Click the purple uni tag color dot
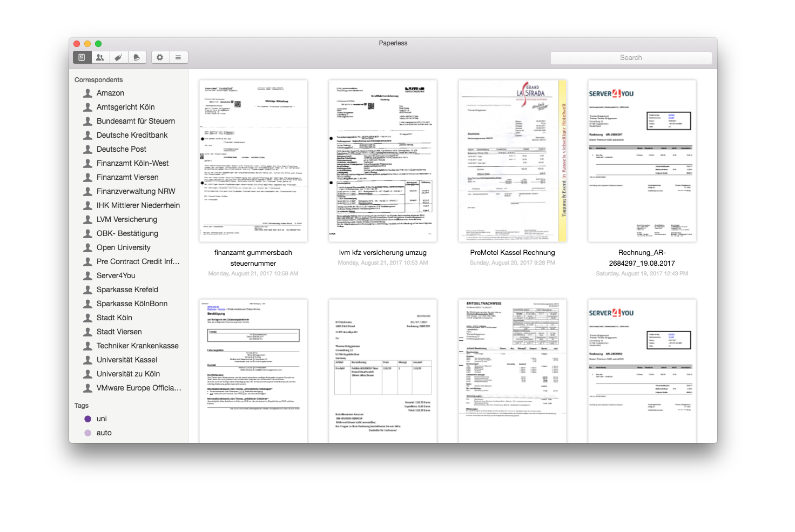This screenshot has width=795, height=532. click(88, 419)
